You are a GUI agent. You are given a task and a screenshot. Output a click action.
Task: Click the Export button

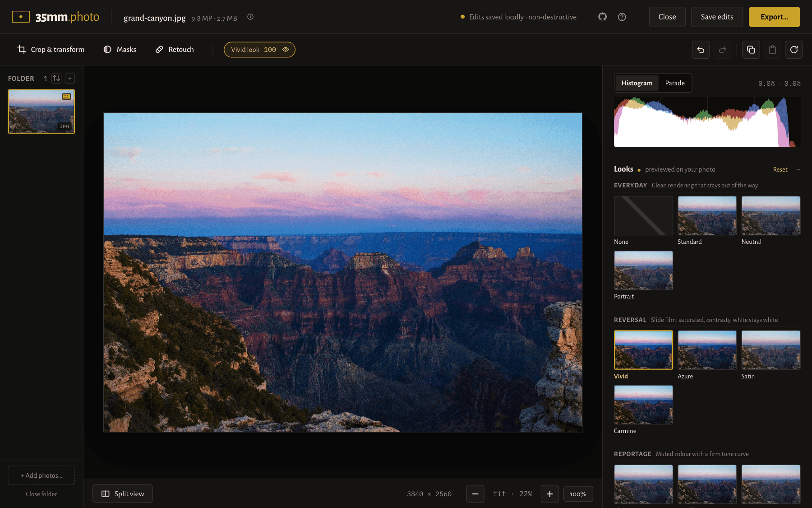(774, 17)
